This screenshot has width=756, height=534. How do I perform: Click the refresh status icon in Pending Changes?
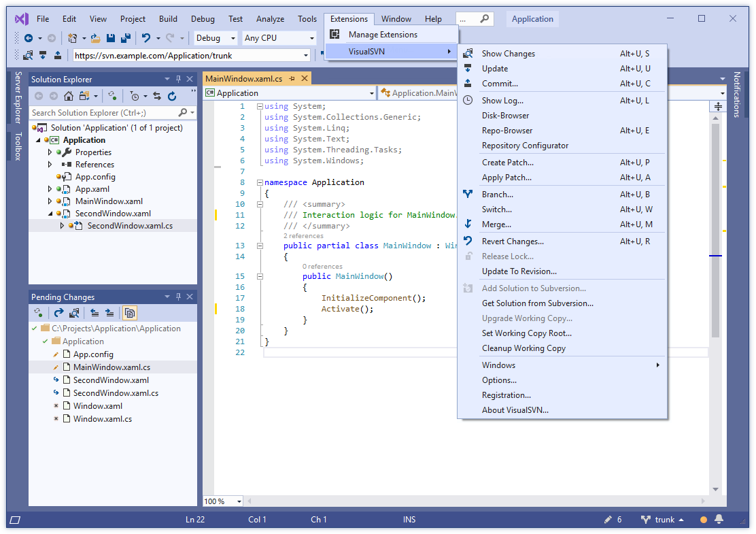pyautogui.click(x=38, y=313)
